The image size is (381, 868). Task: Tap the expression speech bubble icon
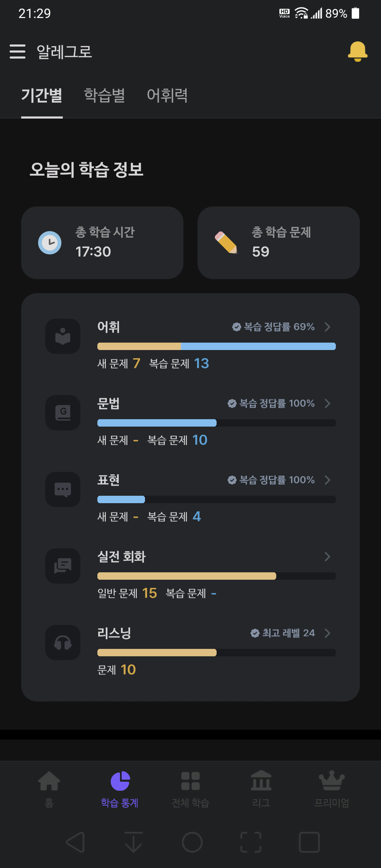tap(63, 489)
